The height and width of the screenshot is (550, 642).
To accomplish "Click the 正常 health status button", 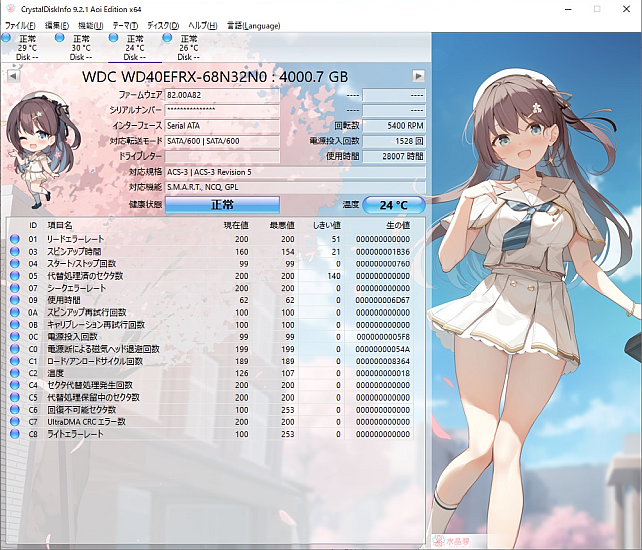I will click(222, 204).
